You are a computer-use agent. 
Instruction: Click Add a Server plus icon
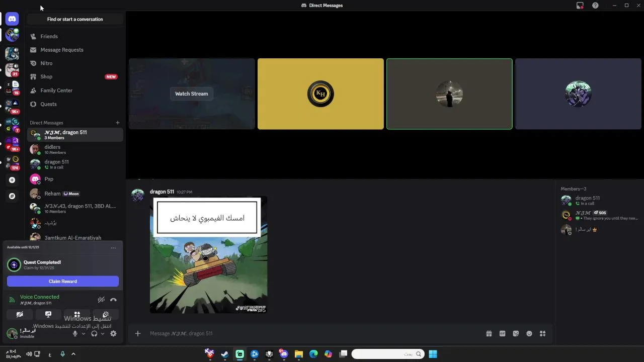click(12, 180)
